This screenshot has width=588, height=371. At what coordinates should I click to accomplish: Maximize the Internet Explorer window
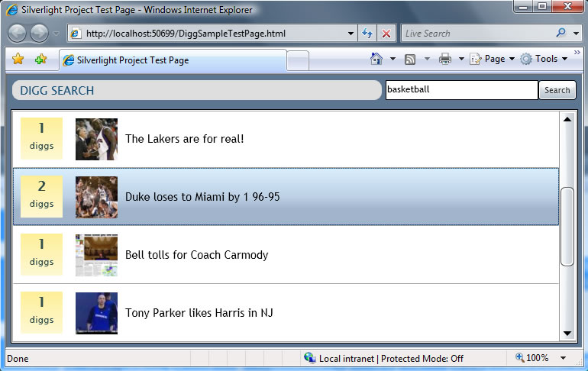(542, 6)
